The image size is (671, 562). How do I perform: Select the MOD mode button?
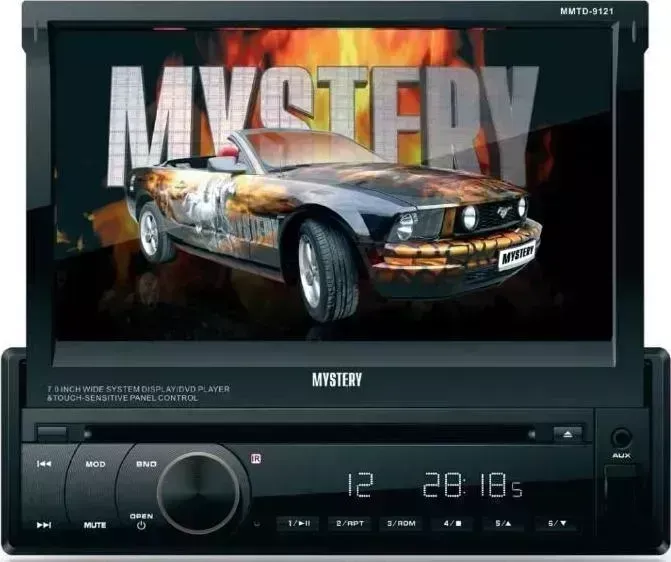coord(95,464)
